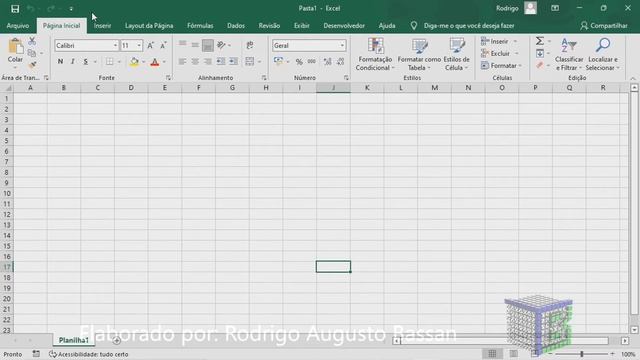The width and height of the screenshot is (640, 360).
Task: Clear contents with the eraser icon
Action: [x=540, y=65]
